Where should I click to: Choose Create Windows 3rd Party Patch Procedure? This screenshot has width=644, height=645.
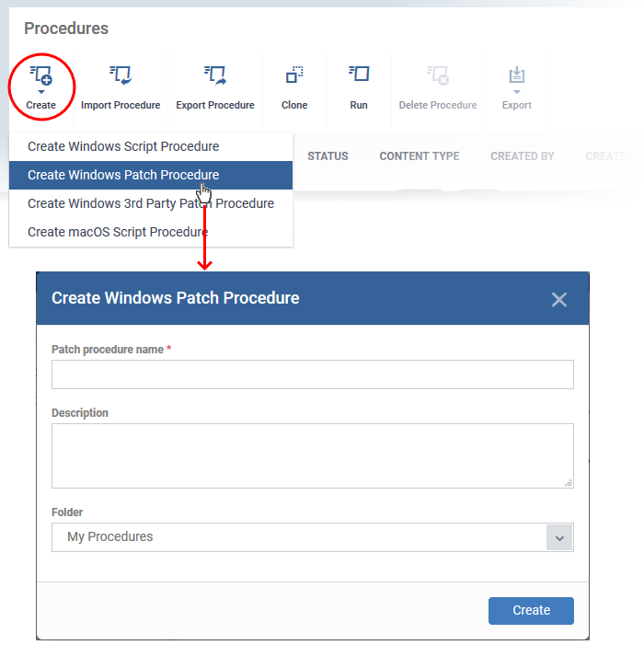tap(151, 203)
